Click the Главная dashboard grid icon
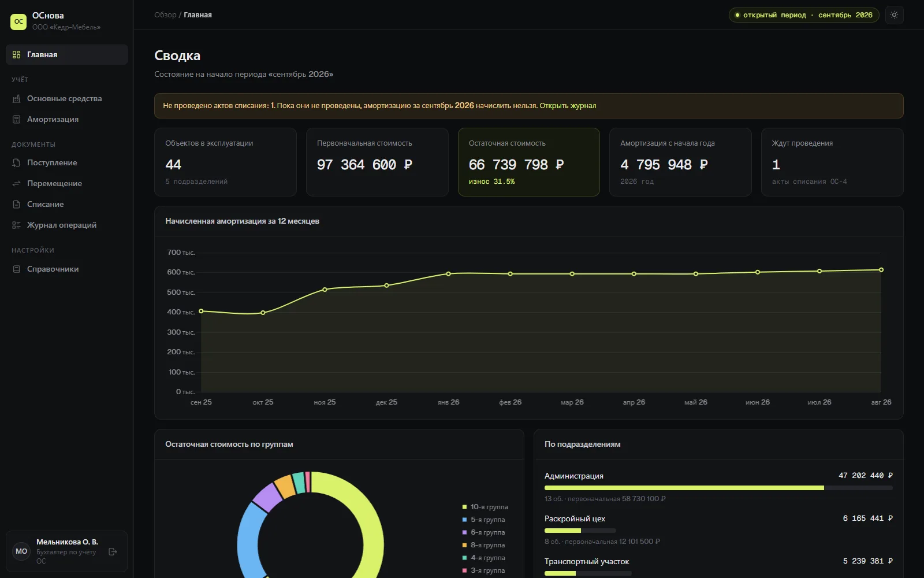Image resolution: width=924 pixels, height=578 pixels. coord(16,55)
